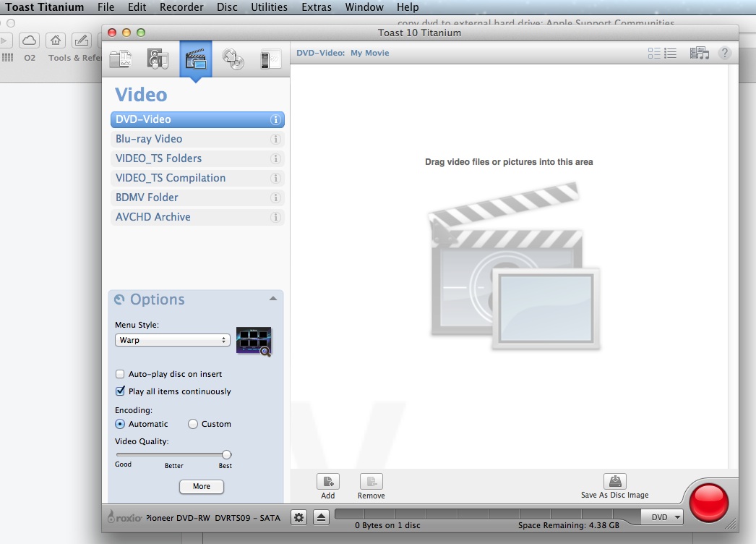Click the Save As Disc Image button

[614, 483]
